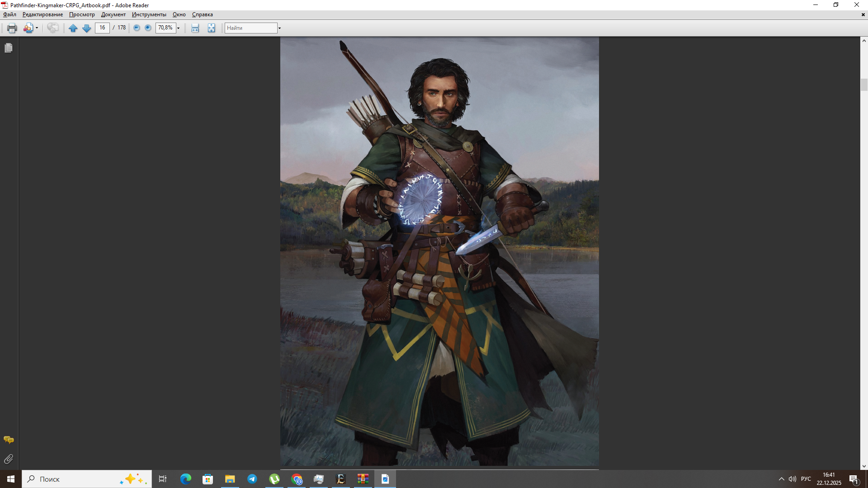Open the Просмотр menu
The height and width of the screenshot is (488, 868).
point(82,14)
